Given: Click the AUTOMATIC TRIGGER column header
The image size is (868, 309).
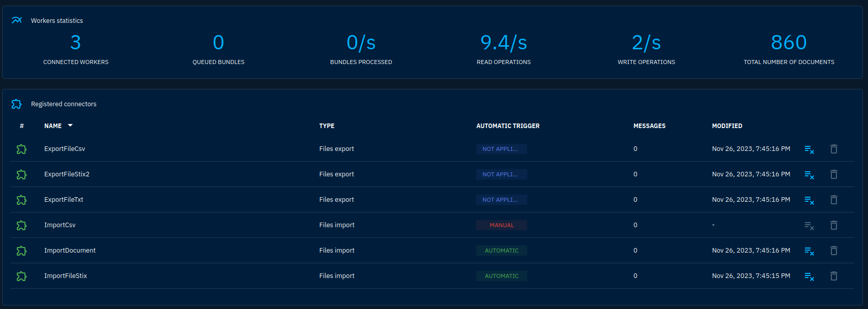Looking at the screenshot, I should tap(507, 126).
